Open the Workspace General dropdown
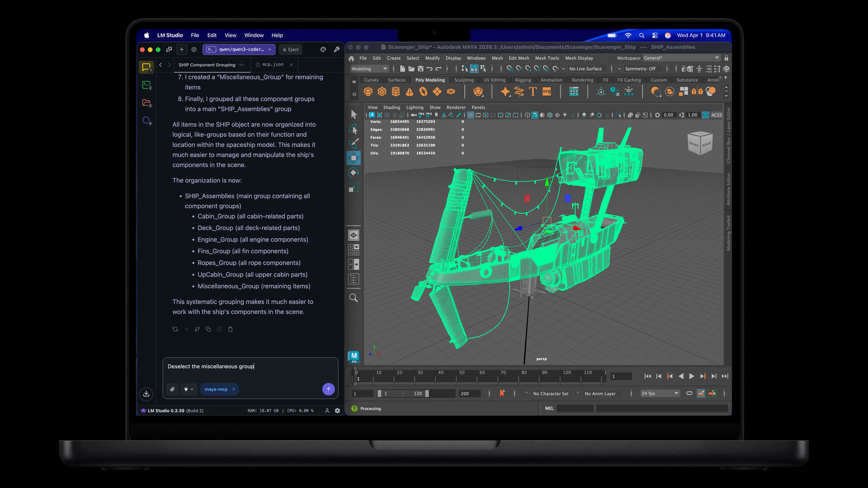 click(681, 58)
